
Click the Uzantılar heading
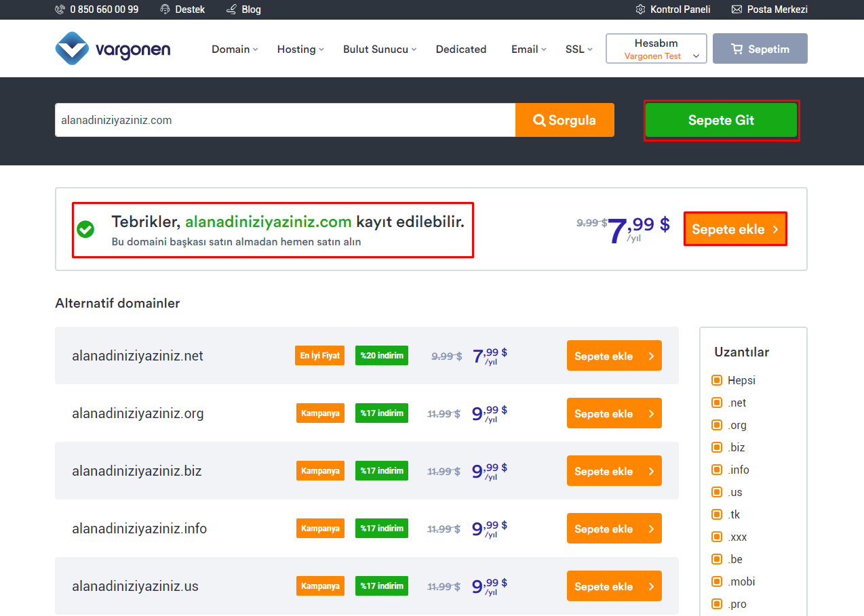(x=742, y=352)
